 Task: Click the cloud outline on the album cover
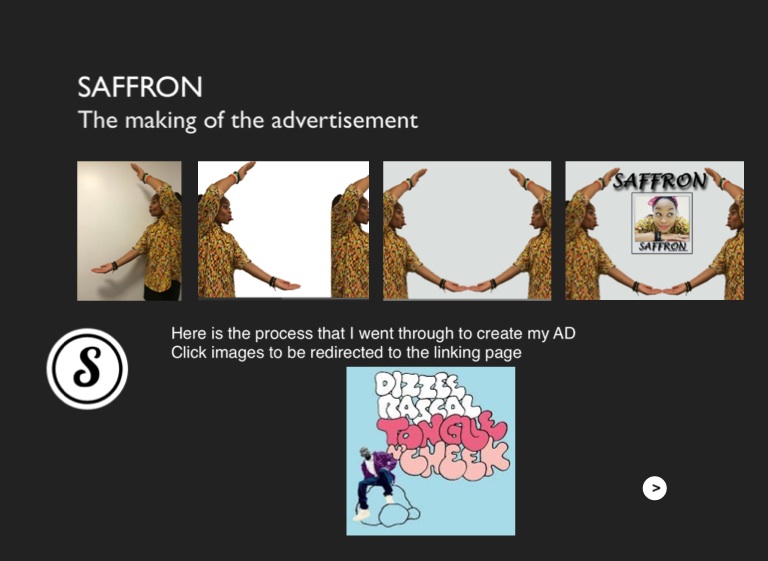click(x=396, y=508)
